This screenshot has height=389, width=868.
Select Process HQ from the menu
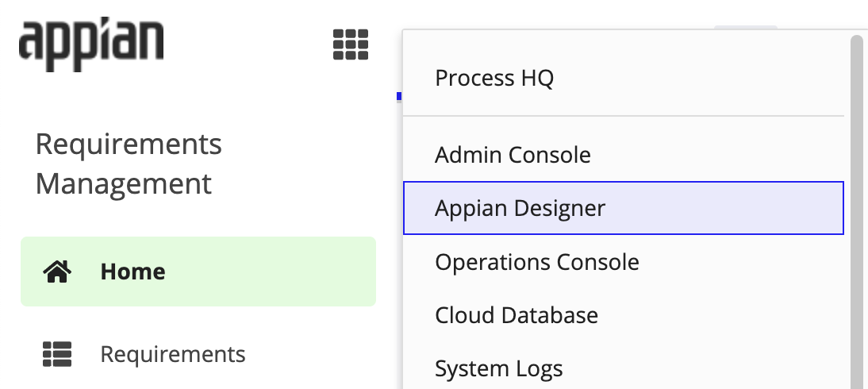(624, 78)
